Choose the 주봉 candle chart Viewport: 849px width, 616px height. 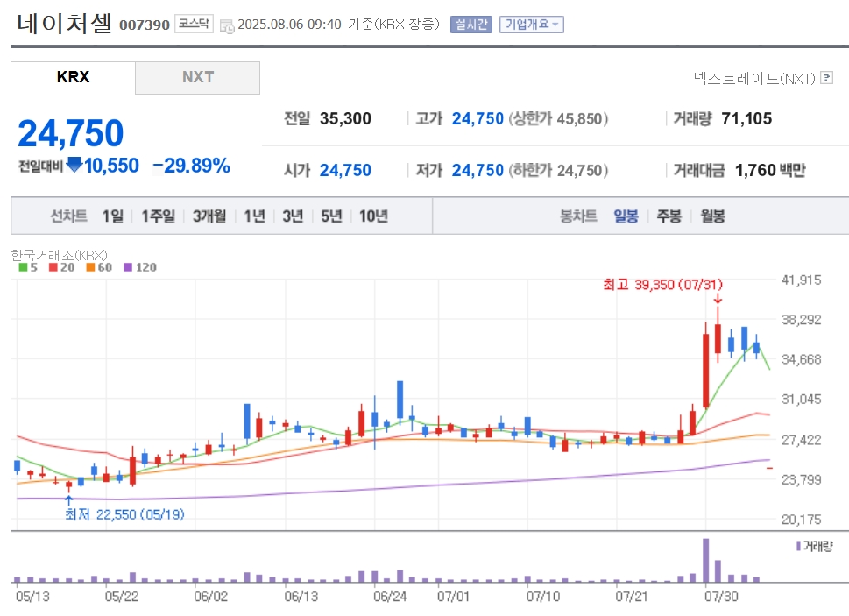[669, 216]
